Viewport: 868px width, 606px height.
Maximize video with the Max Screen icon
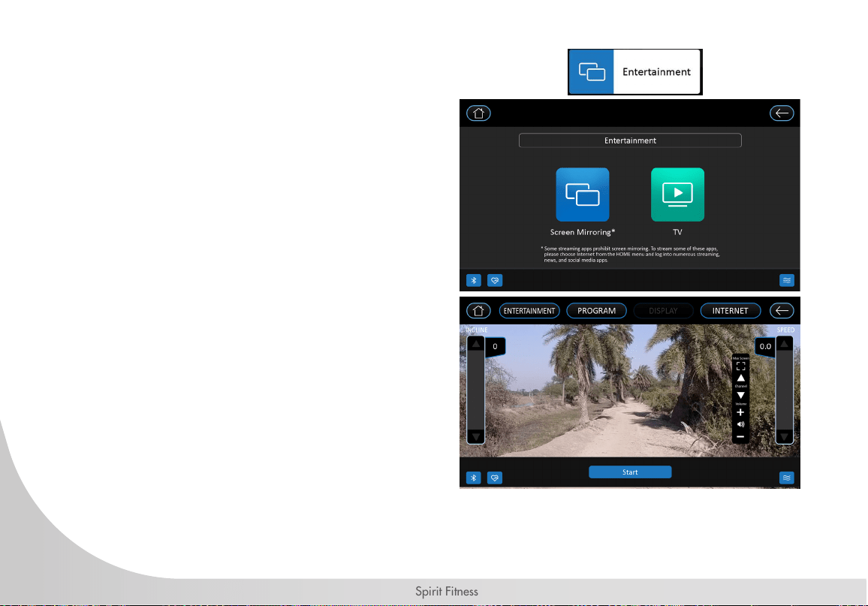pos(740,366)
